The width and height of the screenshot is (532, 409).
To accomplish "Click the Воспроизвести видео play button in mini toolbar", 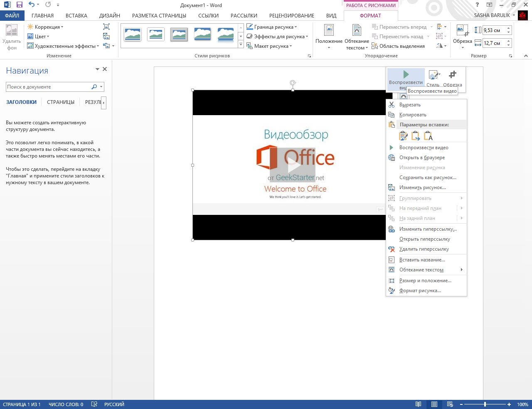I will (406, 80).
